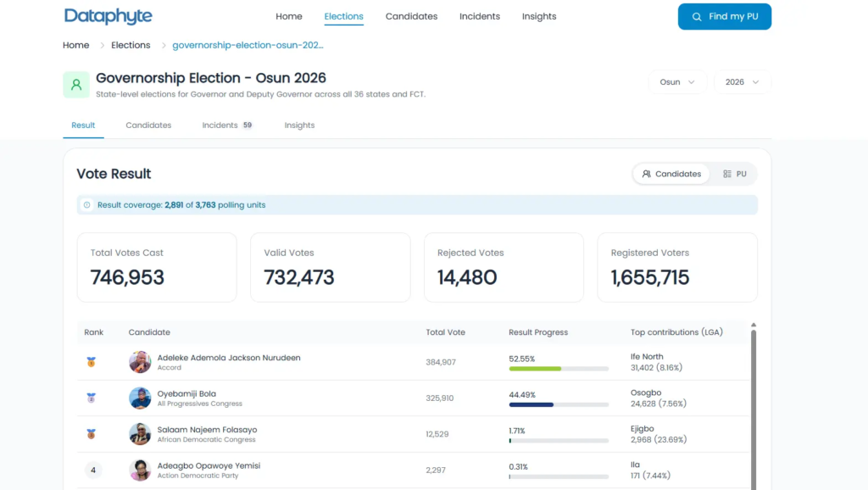
Task: Click the Governorship Election - Osun 2026 title
Action: [211, 78]
